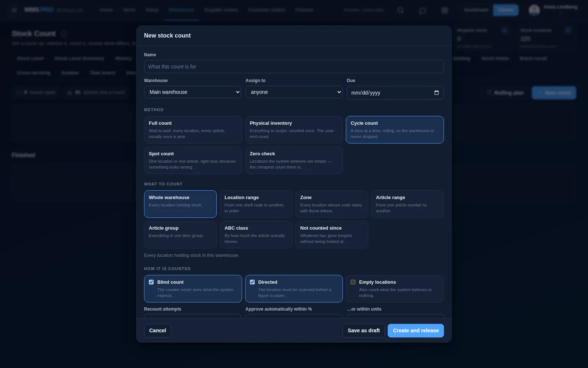The width and height of the screenshot is (588, 368).
Task: Select the Full count method
Action: (193, 130)
